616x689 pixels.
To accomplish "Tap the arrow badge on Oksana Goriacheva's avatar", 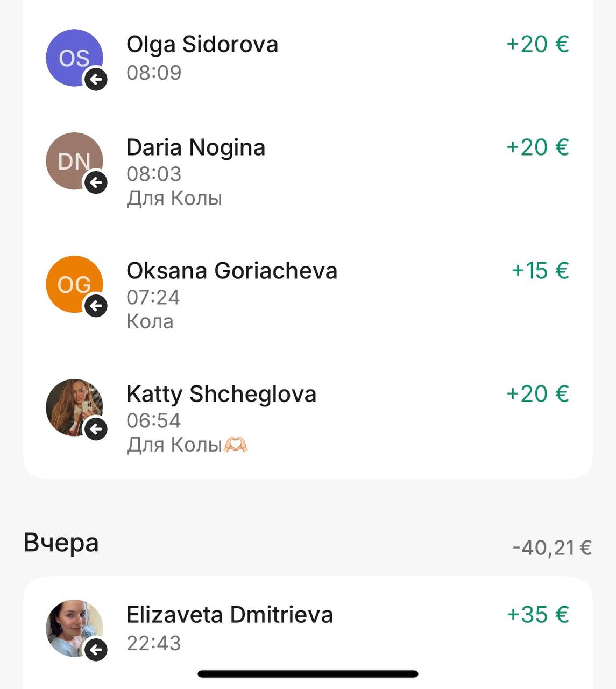I will [x=96, y=306].
